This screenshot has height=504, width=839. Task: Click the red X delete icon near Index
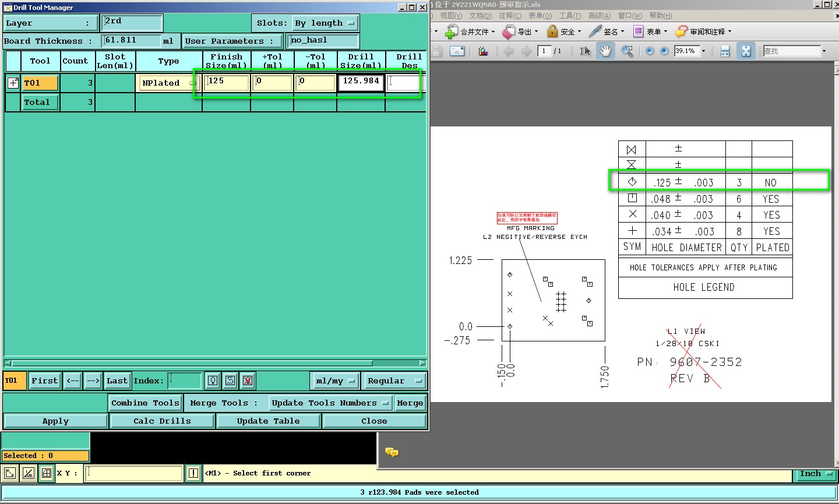(248, 380)
